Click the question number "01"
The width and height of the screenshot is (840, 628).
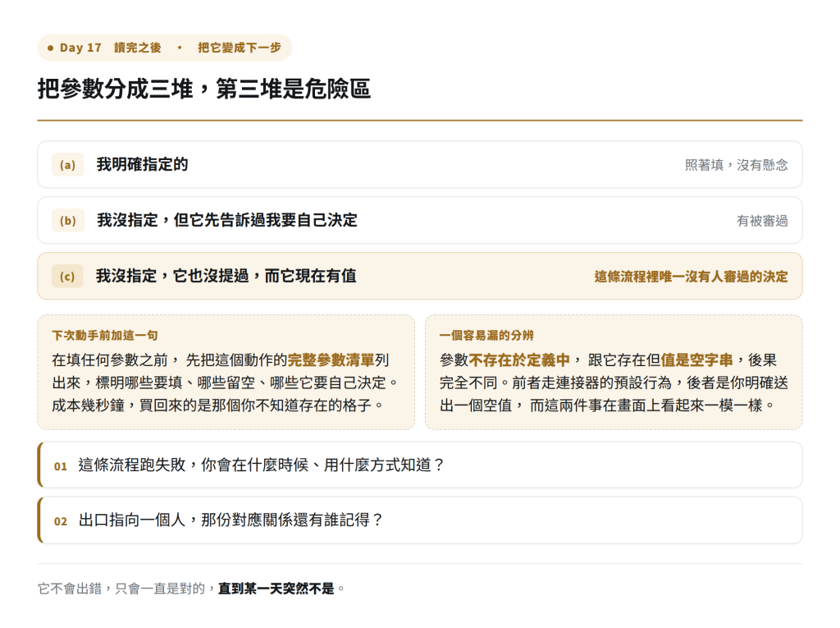tap(61, 466)
